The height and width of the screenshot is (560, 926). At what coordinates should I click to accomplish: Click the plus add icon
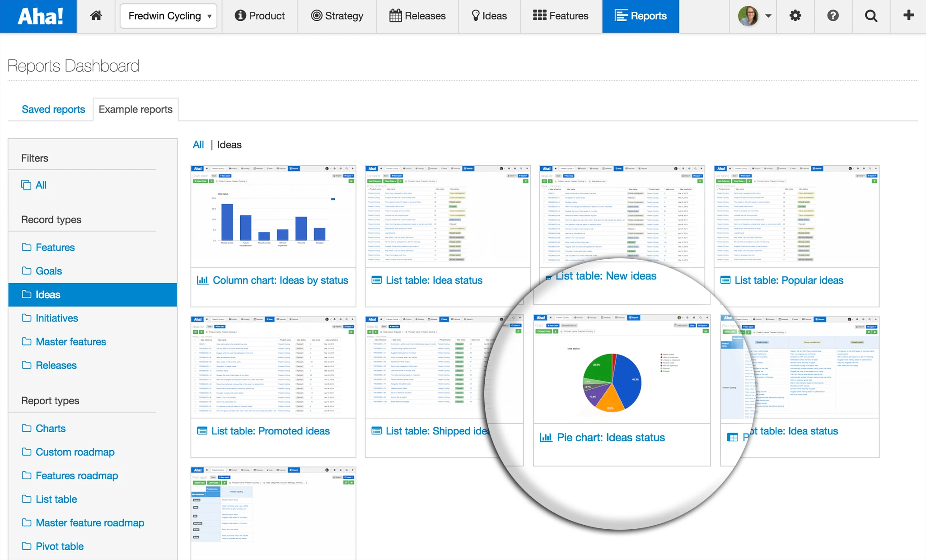908,15
